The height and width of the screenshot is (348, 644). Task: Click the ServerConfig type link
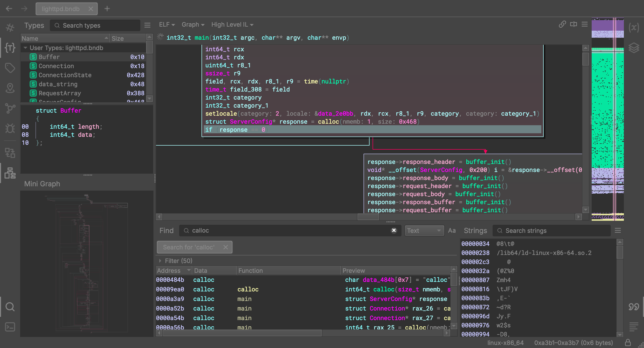(251, 122)
